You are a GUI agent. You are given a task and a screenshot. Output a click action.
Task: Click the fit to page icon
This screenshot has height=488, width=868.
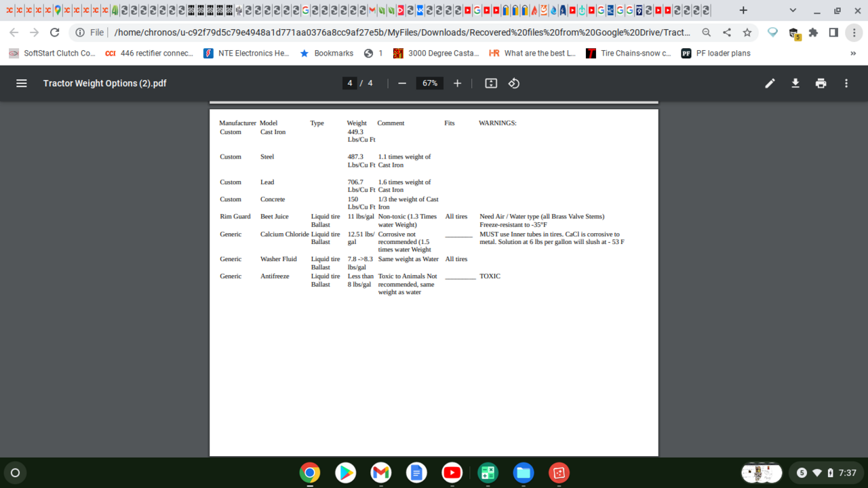pyautogui.click(x=491, y=83)
